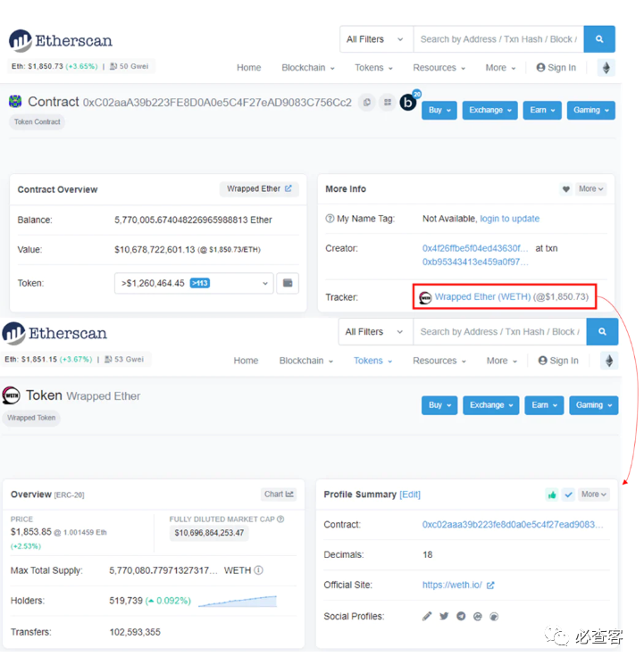Open the blog pencil social profile icon
The height and width of the screenshot is (665, 644).
(x=427, y=616)
